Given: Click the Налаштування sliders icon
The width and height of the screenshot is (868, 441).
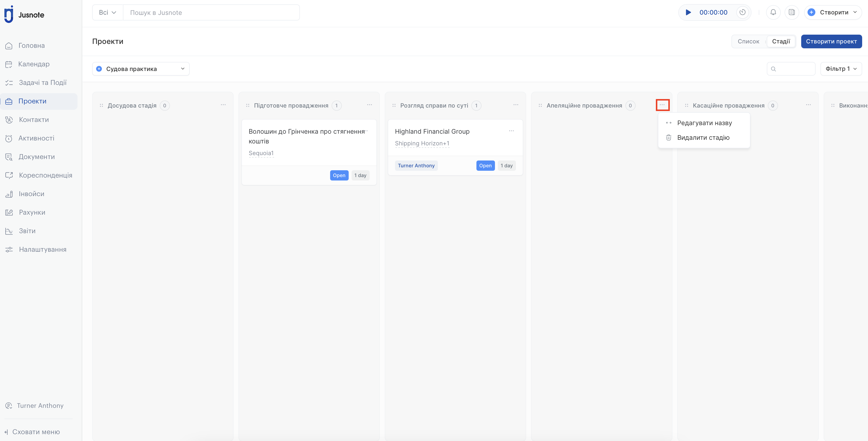Looking at the screenshot, I should pos(9,250).
